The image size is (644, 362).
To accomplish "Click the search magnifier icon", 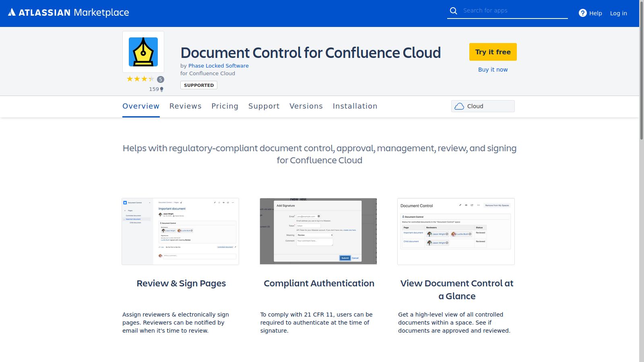I will (x=454, y=11).
